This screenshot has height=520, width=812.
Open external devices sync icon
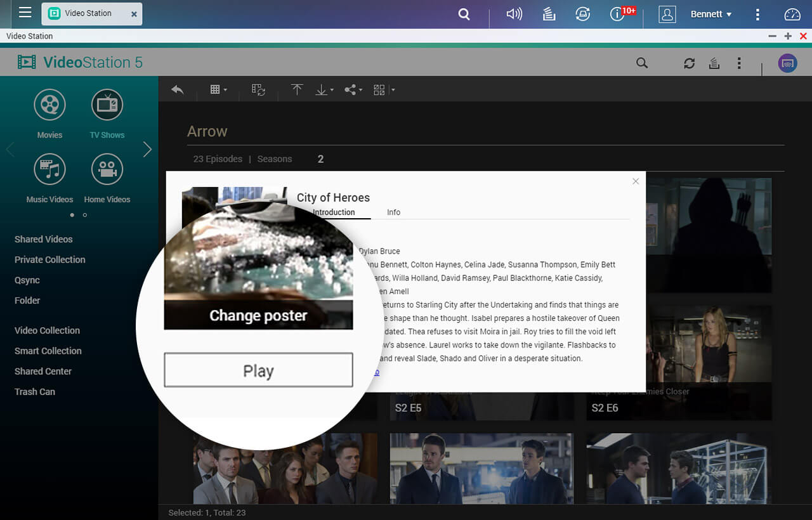pos(582,14)
